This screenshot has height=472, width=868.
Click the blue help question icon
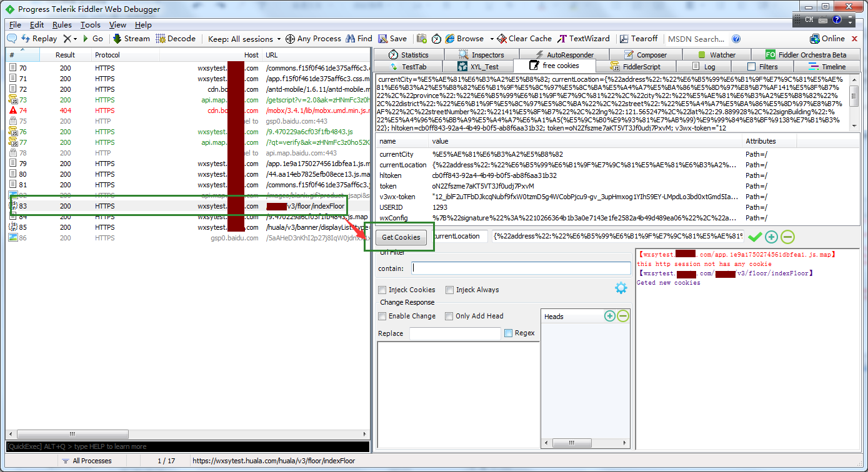click(736, 39)
